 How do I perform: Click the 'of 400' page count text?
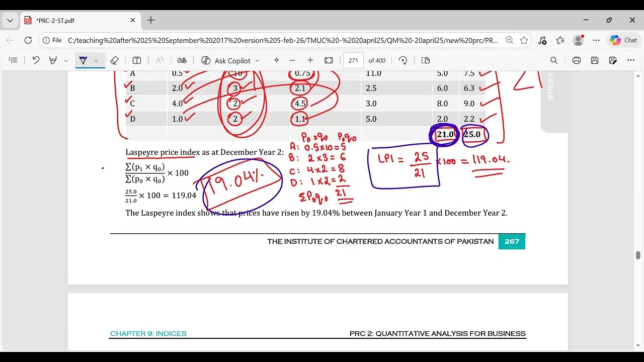[377, 60]
